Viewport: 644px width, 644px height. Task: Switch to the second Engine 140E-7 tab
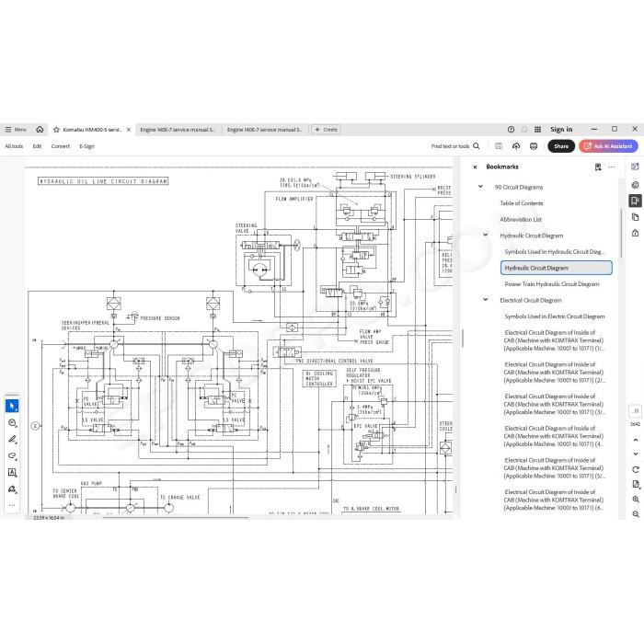265,130
